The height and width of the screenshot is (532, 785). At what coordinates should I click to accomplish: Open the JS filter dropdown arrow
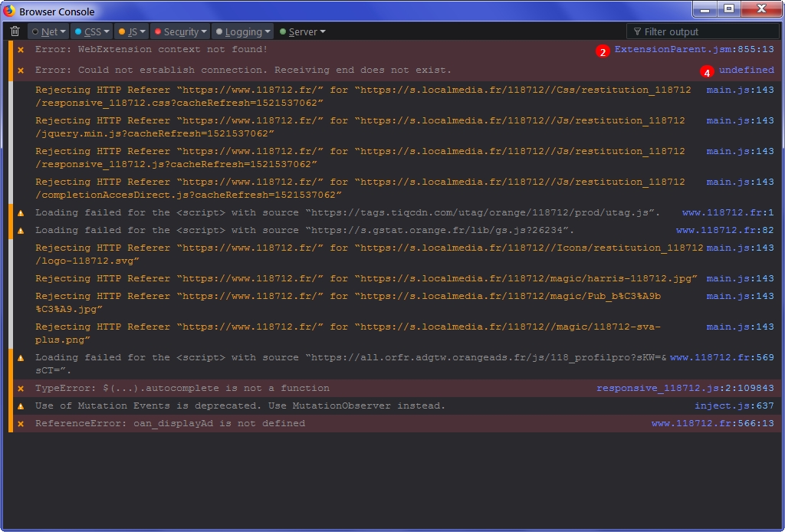[x=143, y=31]
